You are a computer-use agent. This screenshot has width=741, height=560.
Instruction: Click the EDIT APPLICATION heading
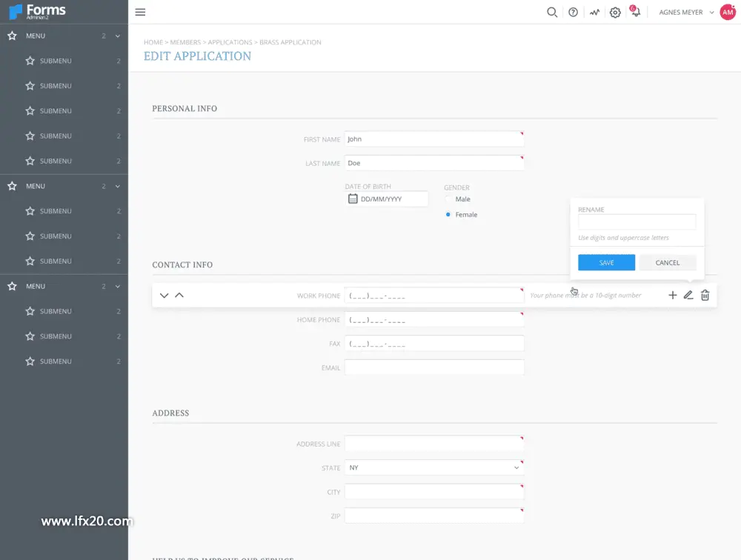[198, 56]
